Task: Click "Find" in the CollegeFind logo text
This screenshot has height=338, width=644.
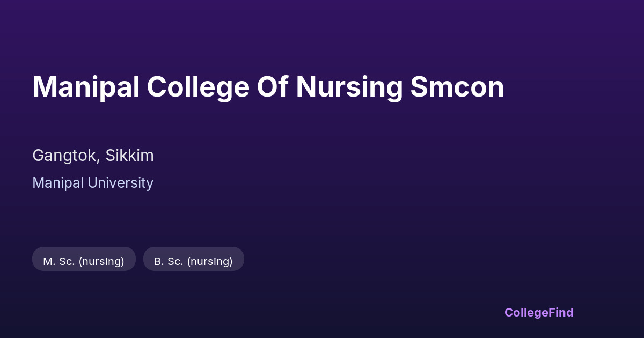Action: point(561,312)
